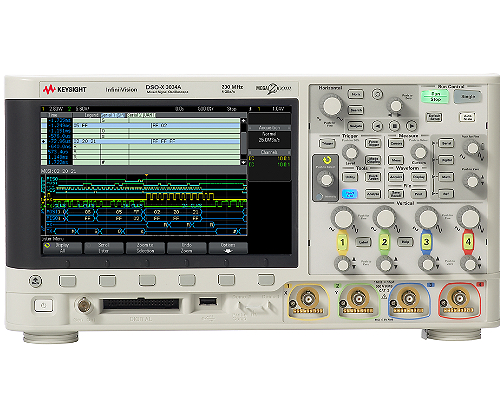Click the Navigate play backward button

pos(377,126)
